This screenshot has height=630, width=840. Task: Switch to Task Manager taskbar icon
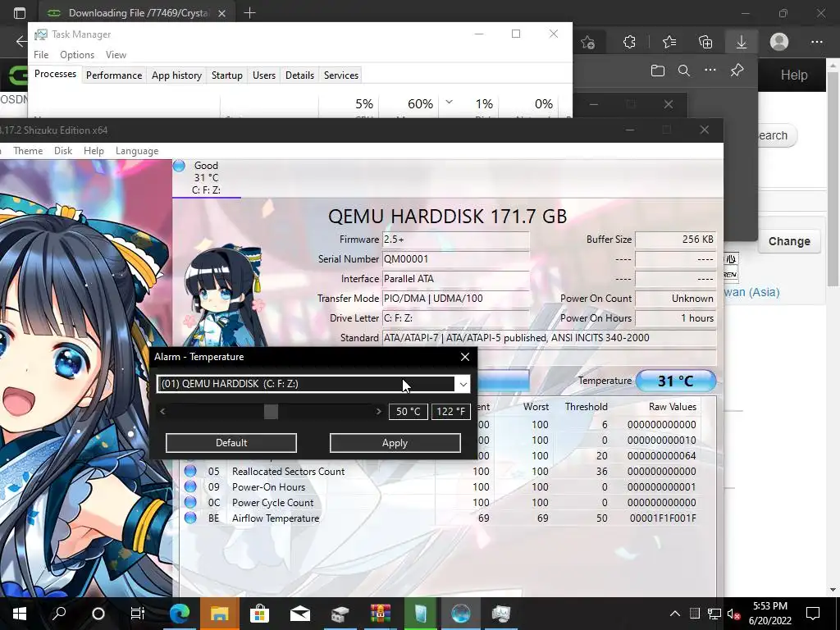click(x=501, y=614)
